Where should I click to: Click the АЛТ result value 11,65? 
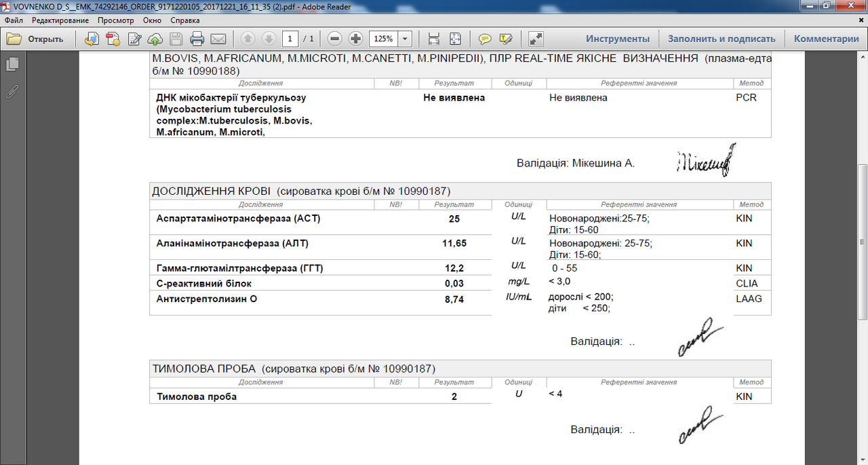coord(454,243)
